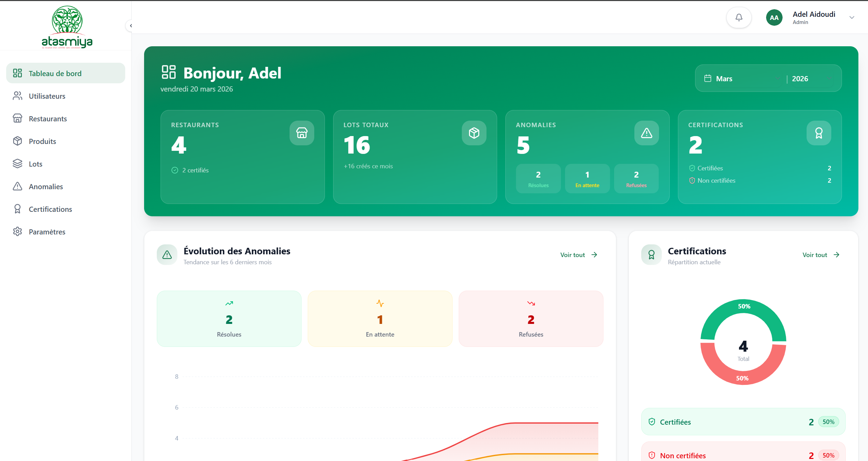Select the En attente tile in the Anomalies card

tap(587, 179)
